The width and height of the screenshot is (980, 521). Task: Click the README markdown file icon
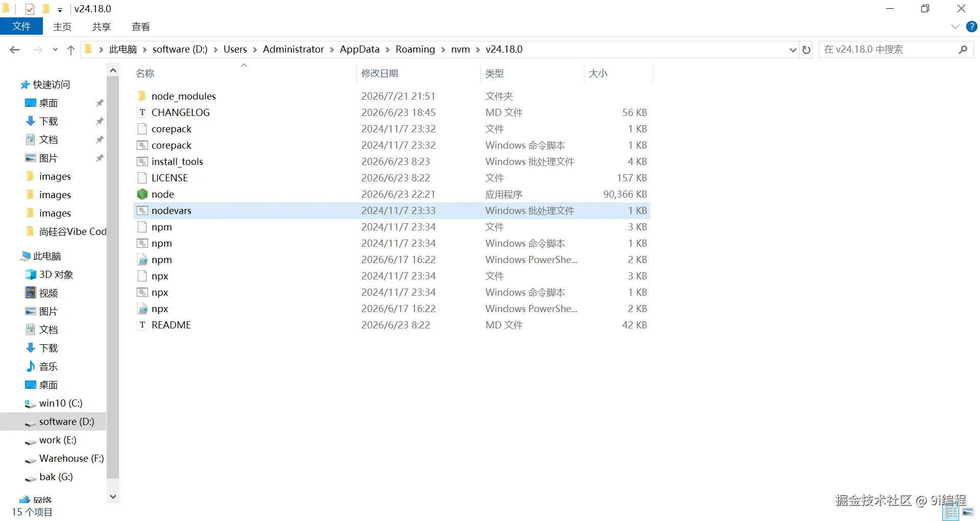pos(142,325)
